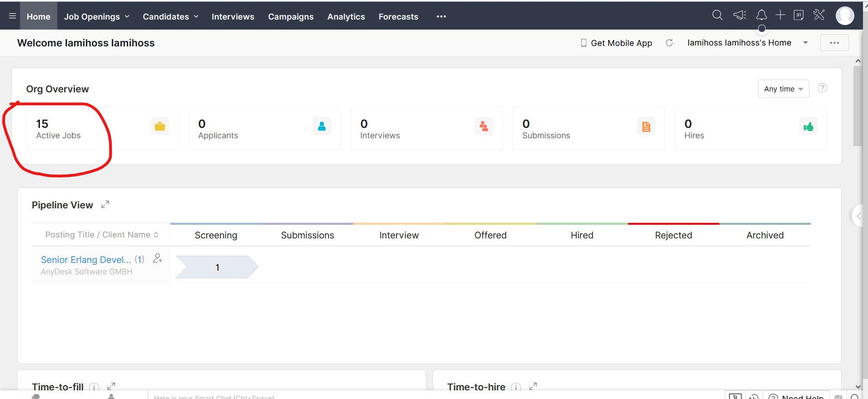Click the Screening stage count of 1
The height and width of the screenshot is (399, 868).
tap(217, 267)
